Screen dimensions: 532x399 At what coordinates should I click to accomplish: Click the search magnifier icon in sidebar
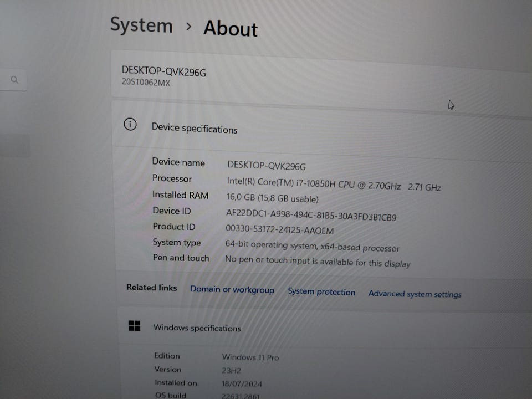point(14,80)
